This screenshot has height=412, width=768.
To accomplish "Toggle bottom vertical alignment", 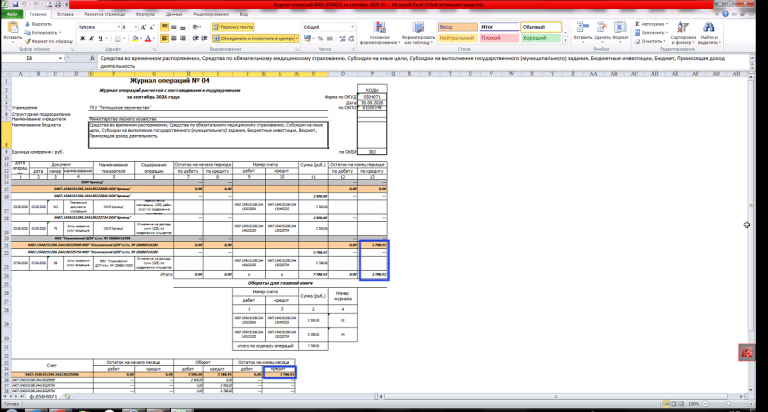I will [x=183, y=27].
